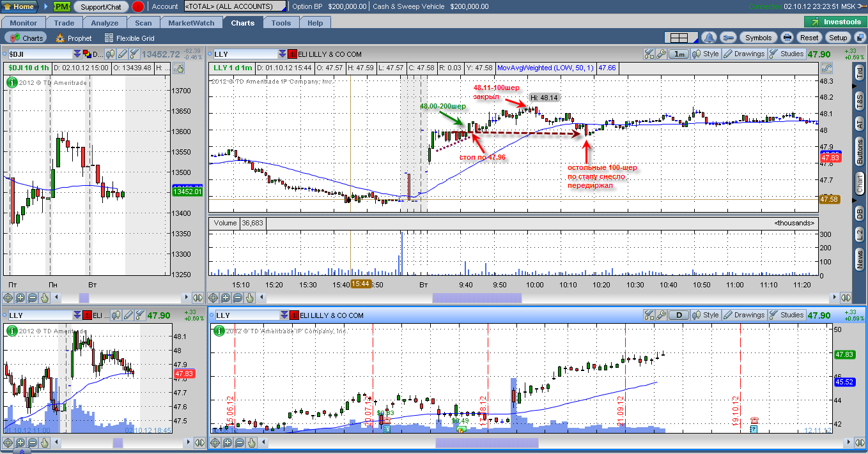Open the Help tab
This screenshot has height=454, width=868.
315,23
